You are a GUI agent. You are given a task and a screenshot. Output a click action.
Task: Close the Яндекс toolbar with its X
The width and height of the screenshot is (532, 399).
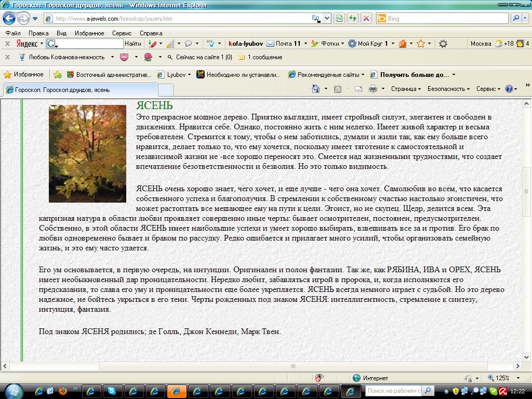tap(7, 44)
